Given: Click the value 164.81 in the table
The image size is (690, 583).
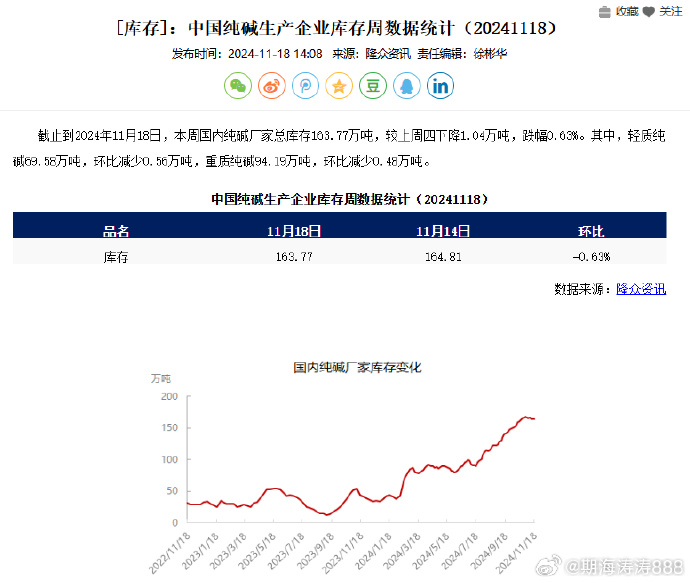Looking at the screenshot, I should [443, 257].
